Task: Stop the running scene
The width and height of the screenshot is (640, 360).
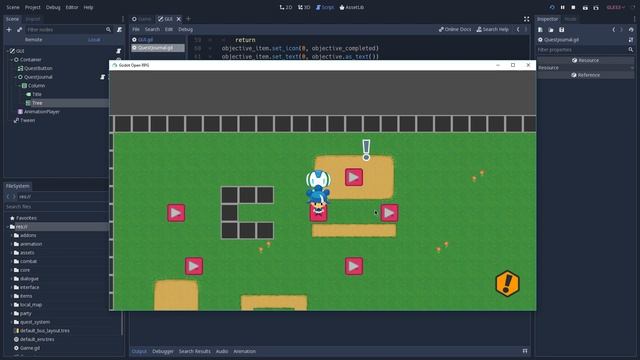Action: (x=573, y=7)
